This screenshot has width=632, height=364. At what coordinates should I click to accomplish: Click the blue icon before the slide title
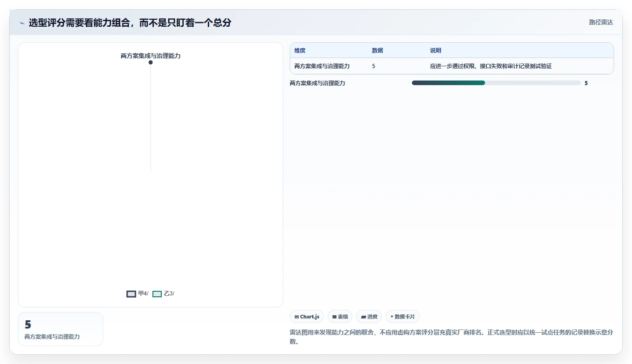pos(22,23)
